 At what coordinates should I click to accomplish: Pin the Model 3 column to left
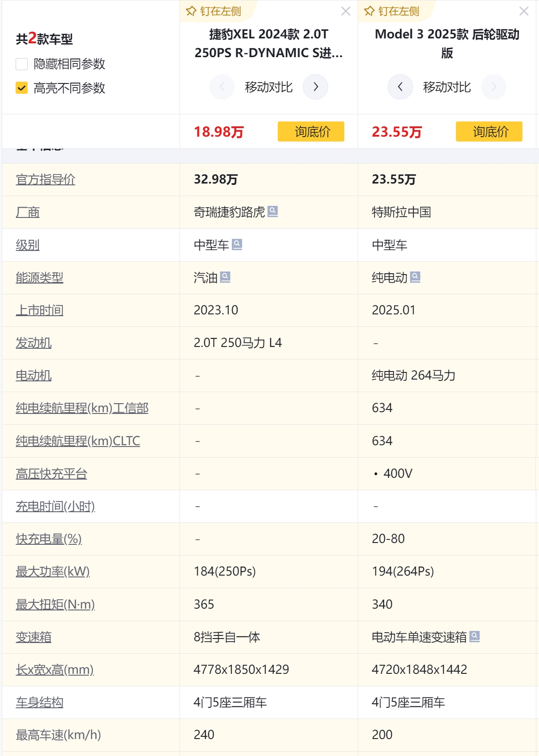tap(392, 11)
